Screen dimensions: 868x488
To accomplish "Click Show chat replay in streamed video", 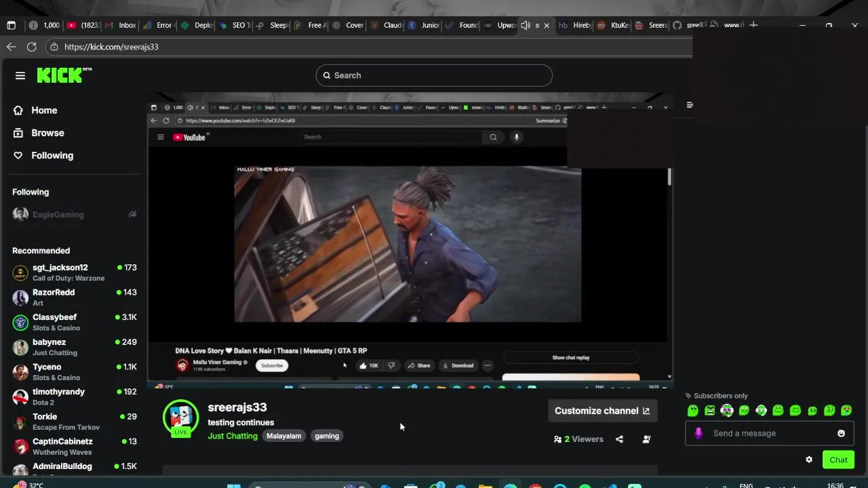I will [570, 358].
